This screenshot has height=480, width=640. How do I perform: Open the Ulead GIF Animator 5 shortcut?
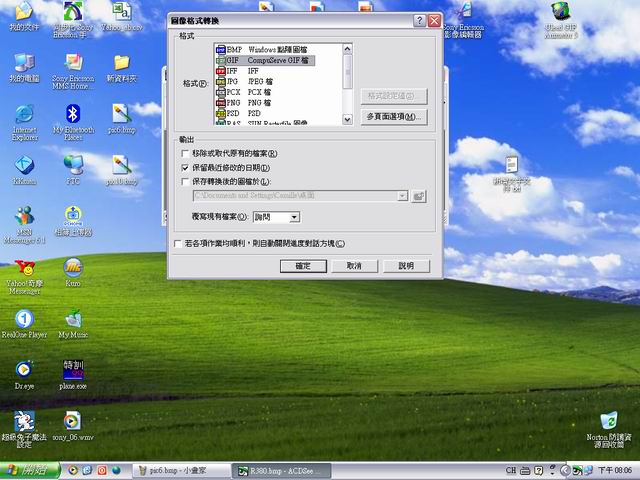pyautogui.click(x=561, y=20)
